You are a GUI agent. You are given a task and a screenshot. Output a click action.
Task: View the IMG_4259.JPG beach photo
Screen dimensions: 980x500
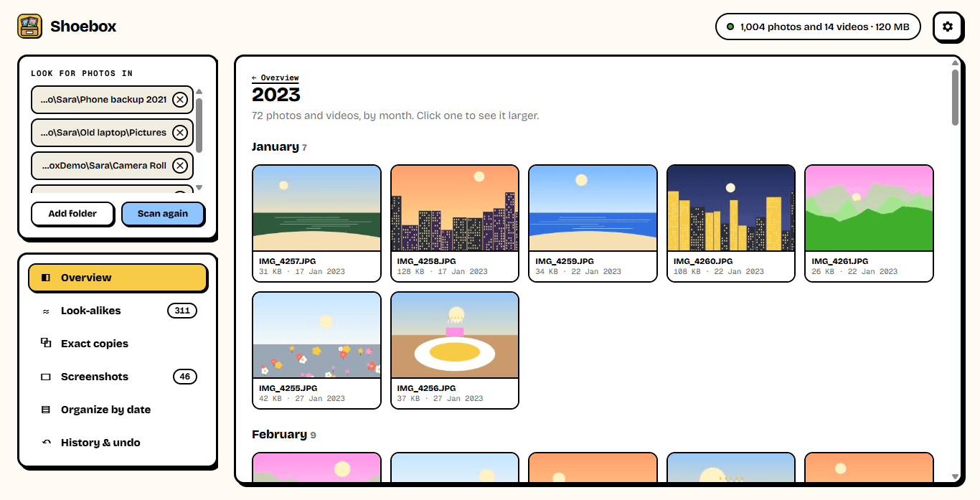pyautogui.click(x=593, y=224)
